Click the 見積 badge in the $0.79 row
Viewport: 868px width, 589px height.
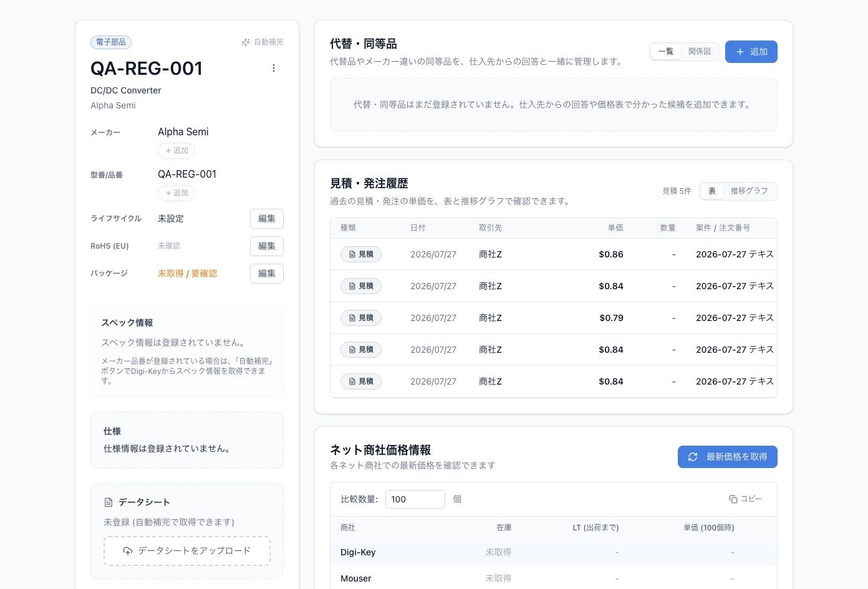point(361,318)
